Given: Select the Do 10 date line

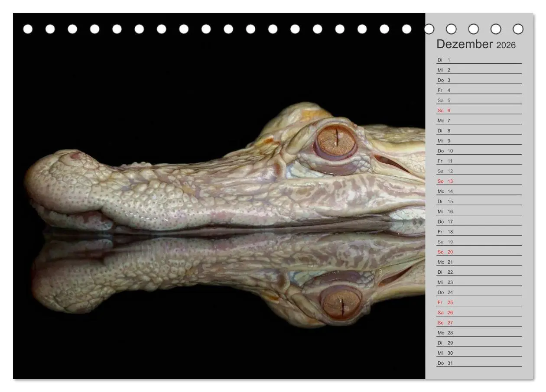Looking at the screenshot, I should (x=479, y=151).
